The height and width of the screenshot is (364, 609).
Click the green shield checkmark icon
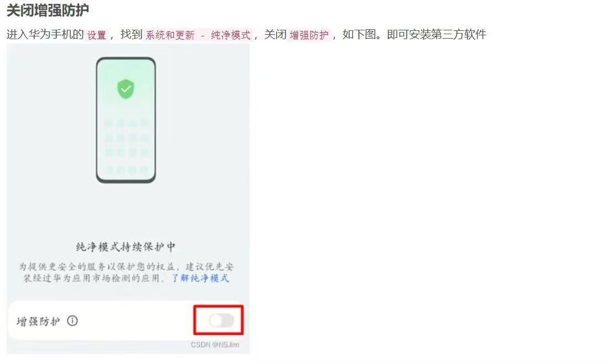click(125, 89)
